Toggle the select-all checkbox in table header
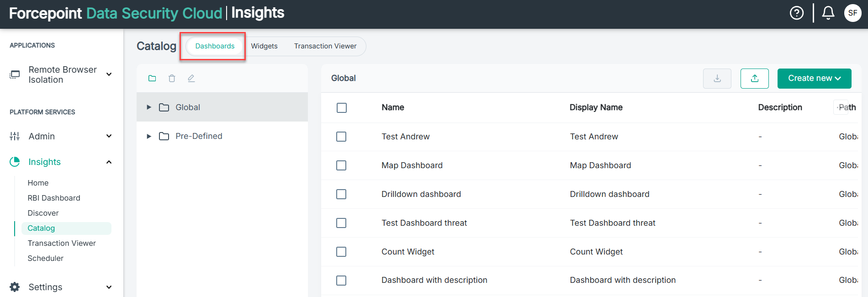This screenshot has width=868, height=297. click(342, 108)
